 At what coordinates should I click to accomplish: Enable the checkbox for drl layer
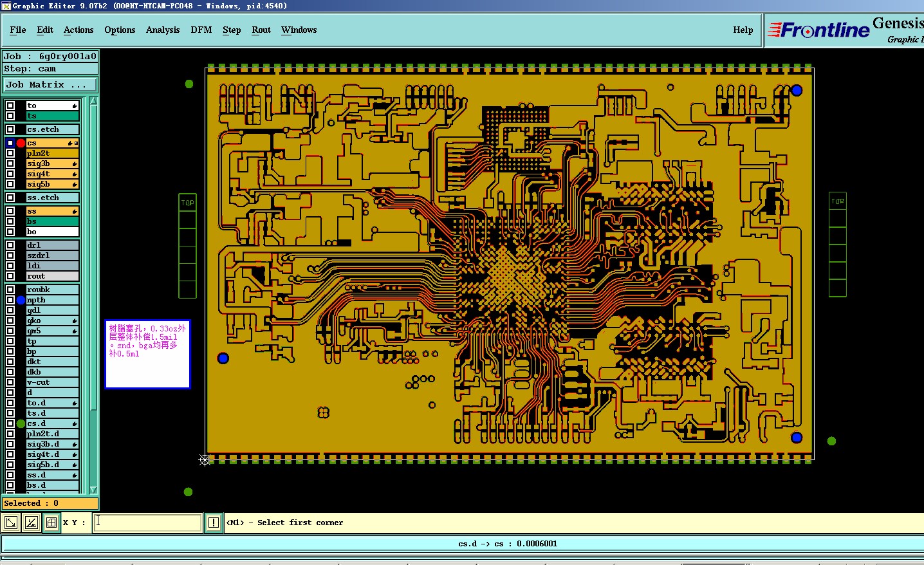(10, 245)
